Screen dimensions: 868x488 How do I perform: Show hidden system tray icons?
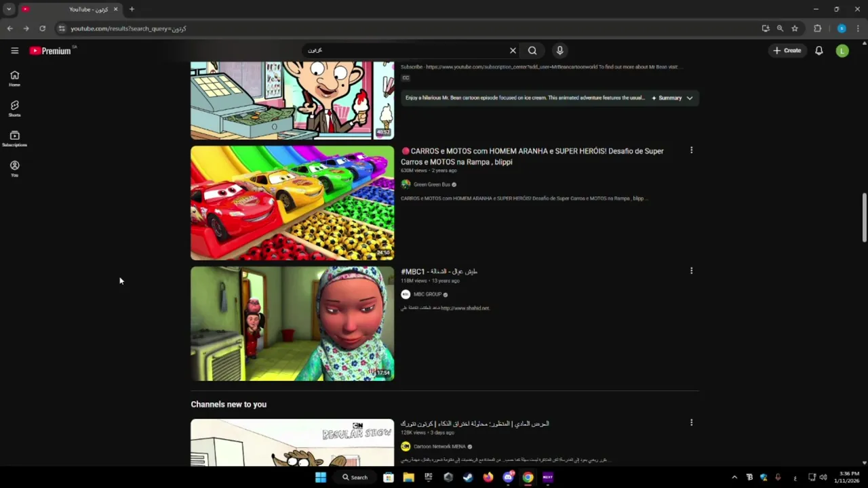coord(734,477)
